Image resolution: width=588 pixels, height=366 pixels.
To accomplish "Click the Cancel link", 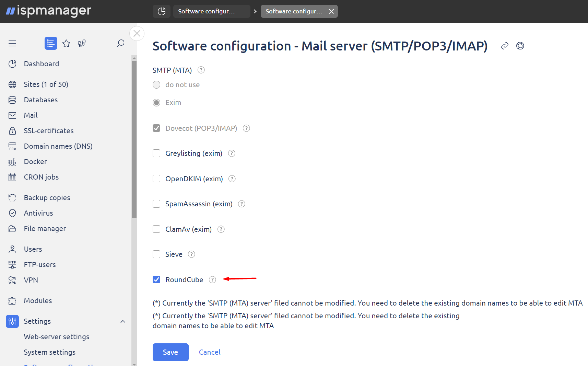I will tap(210, 352).
